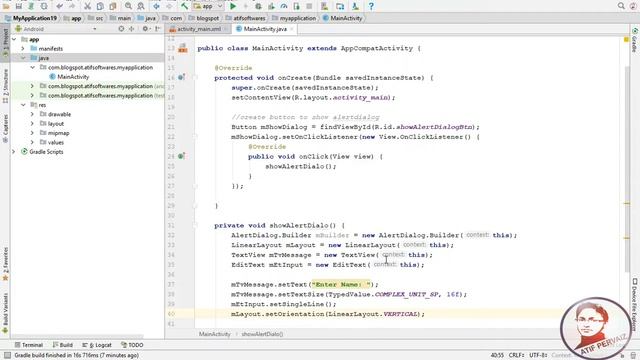Open the Build tool tab
640x360 pixels.
[62, 345]
